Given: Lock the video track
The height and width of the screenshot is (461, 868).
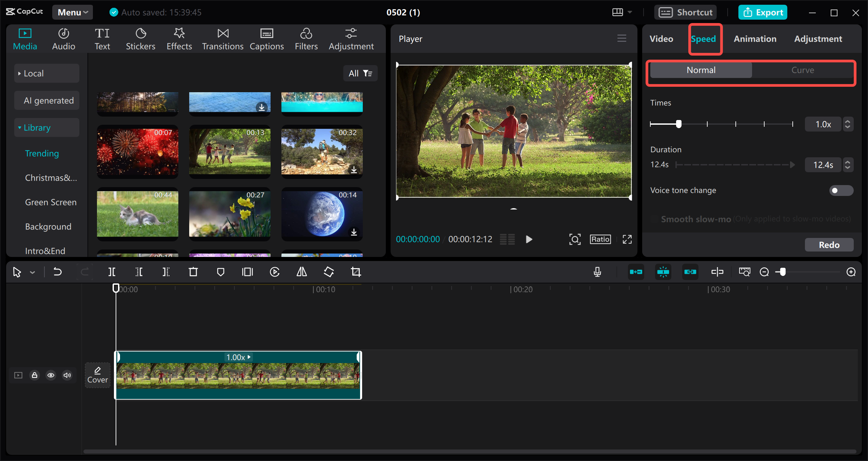Looking at the screenshot, I should coord(35,375).
